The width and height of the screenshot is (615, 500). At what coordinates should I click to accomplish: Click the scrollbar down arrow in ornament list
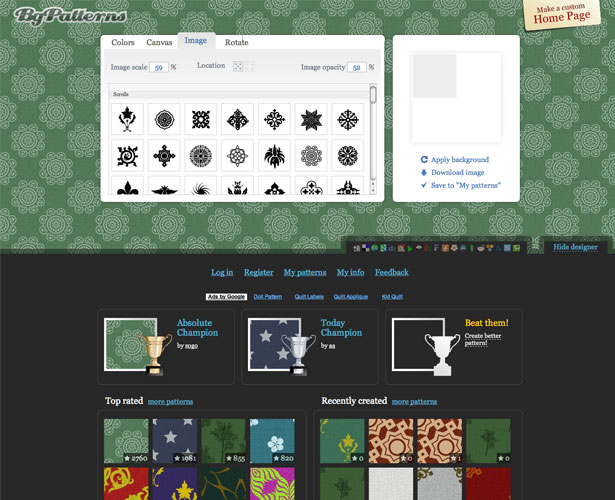click(x=373, y=190)
